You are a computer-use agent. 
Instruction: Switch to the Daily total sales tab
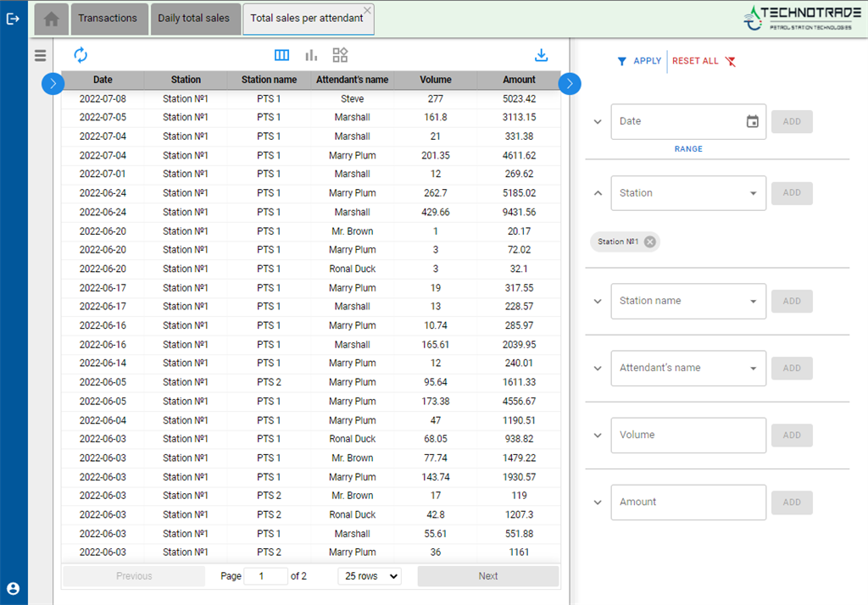195,18
